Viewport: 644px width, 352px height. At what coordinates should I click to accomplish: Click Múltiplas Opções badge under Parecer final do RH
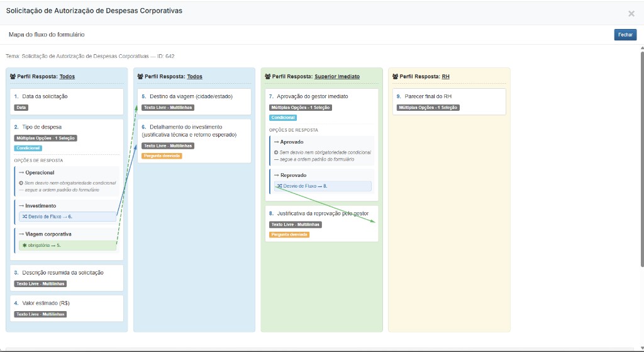tap(428, 107)
